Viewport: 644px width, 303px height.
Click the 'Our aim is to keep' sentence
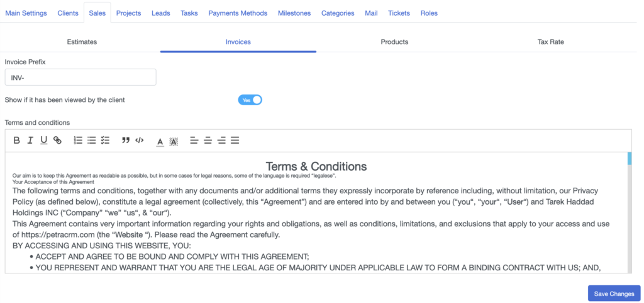click(175, 176)
